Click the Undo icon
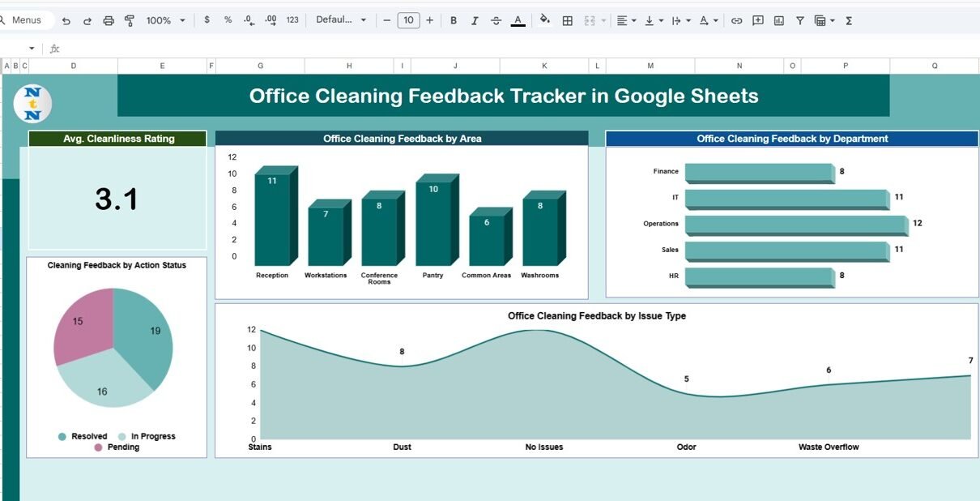 66,20
